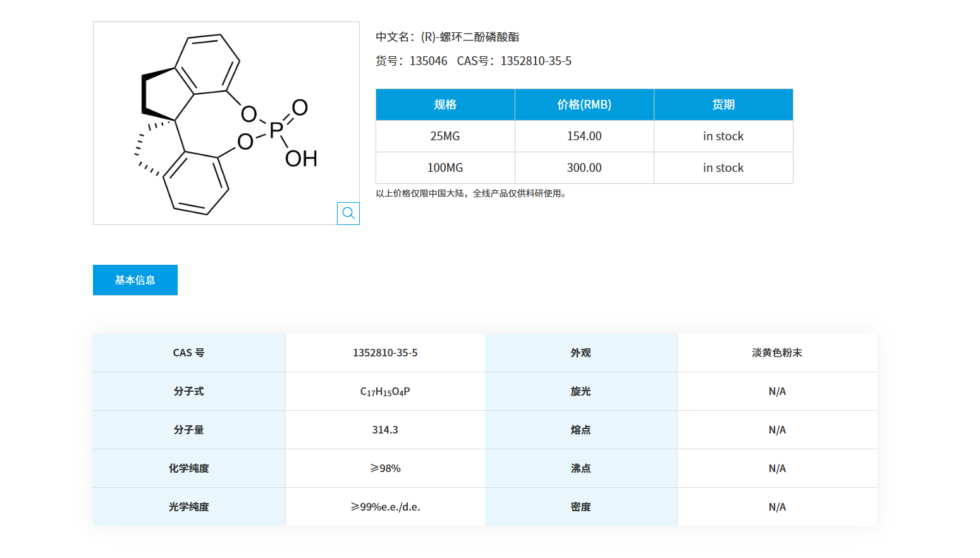
Task: Click the 外观 appearance value 淡黄色粉末
Action: click(x=776, y=353)
